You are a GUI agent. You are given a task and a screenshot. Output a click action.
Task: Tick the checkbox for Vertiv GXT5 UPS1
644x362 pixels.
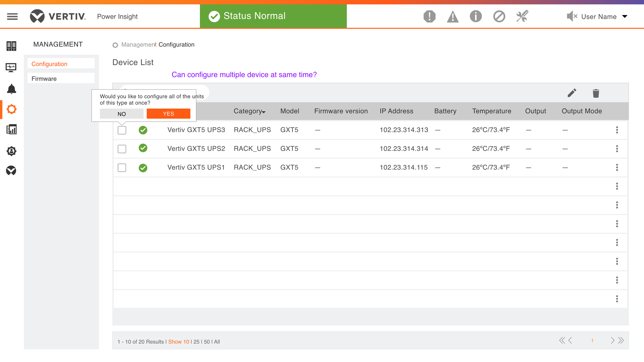122,168
